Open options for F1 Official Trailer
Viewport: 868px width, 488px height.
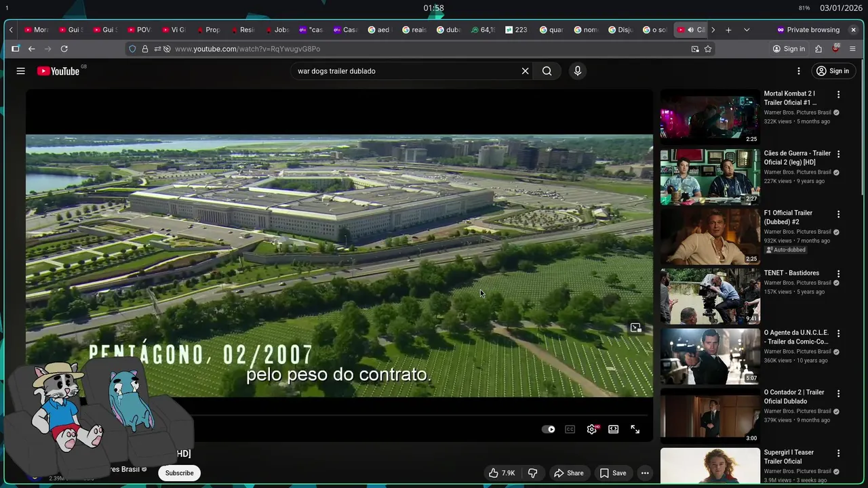[x=838, y=214]
